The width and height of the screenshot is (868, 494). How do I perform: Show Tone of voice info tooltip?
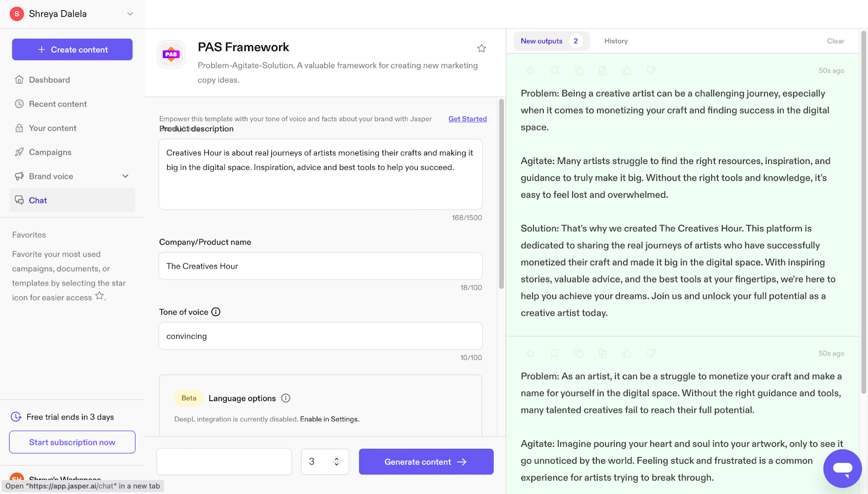pyautogui.click(x=216, y=312)
